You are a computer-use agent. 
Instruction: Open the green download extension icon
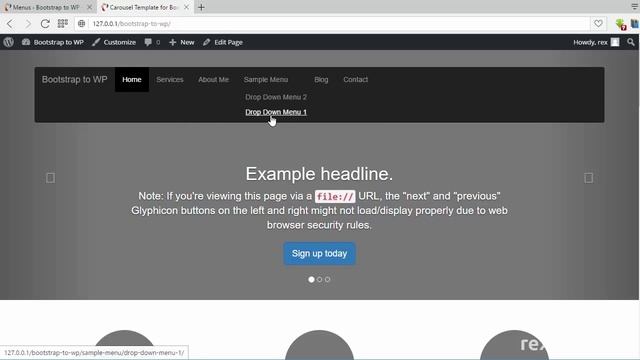(621, 24)
